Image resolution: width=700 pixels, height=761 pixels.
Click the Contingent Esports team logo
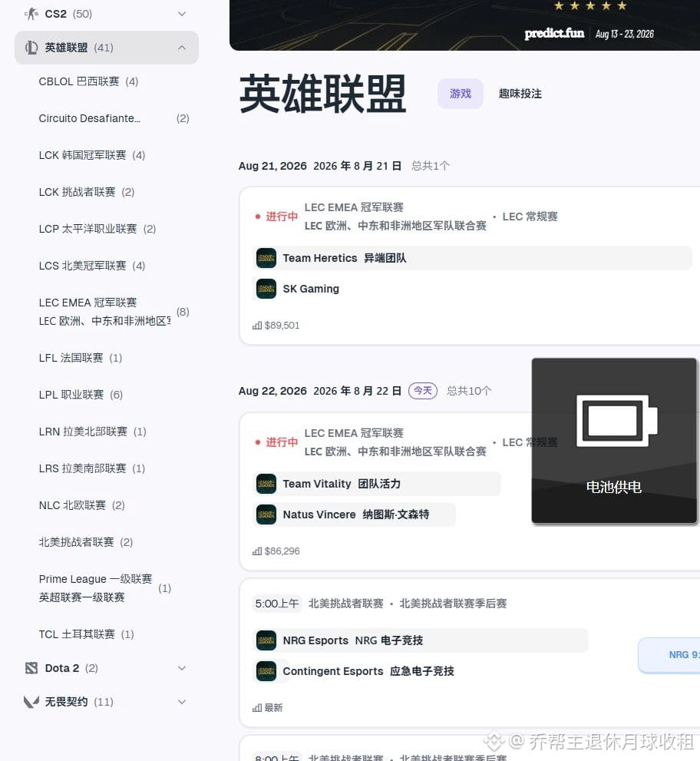tap(266, 671)
